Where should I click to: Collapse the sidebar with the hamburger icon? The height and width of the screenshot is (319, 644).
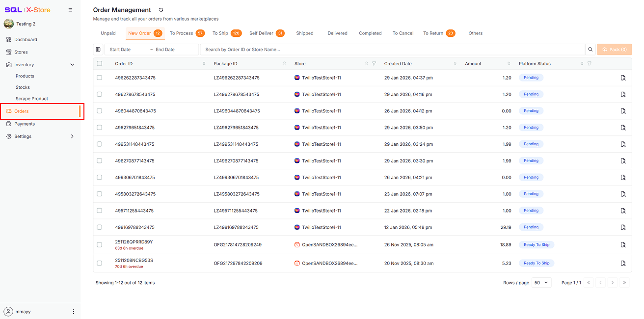[x=70, y=9]
